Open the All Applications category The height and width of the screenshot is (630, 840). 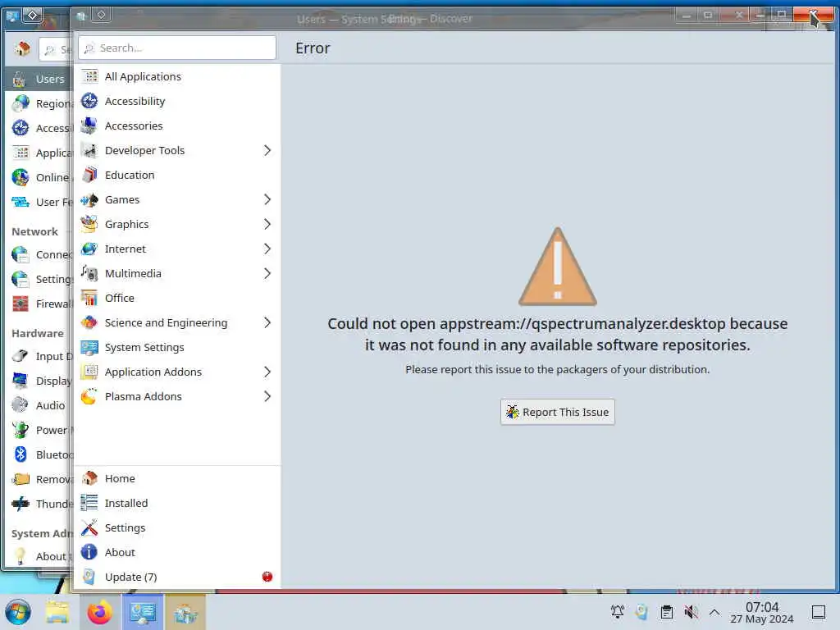(177, 76)
